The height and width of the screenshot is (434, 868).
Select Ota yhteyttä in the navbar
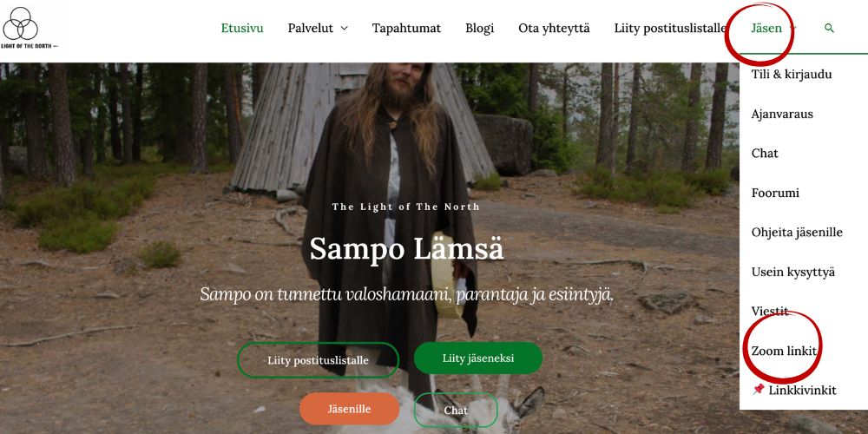554,29
